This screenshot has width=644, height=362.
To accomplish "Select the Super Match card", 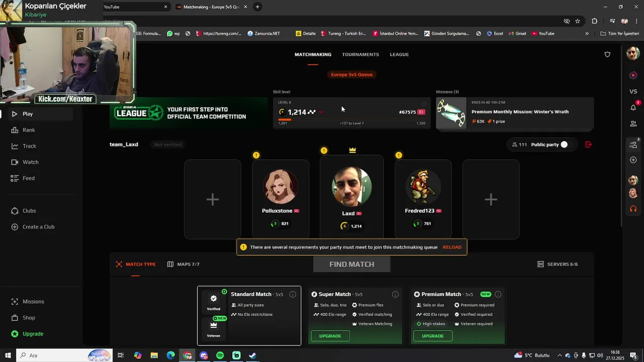I will 355,316.
